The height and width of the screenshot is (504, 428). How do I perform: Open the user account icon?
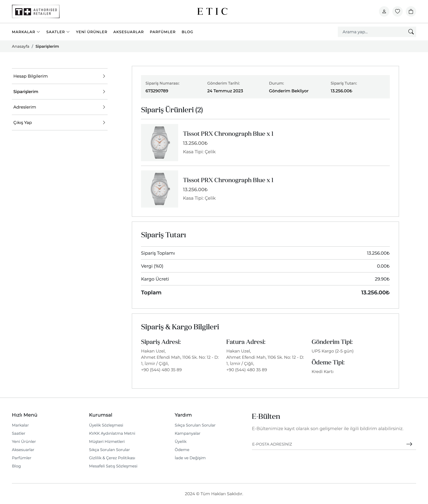click(x=384, y=11)
